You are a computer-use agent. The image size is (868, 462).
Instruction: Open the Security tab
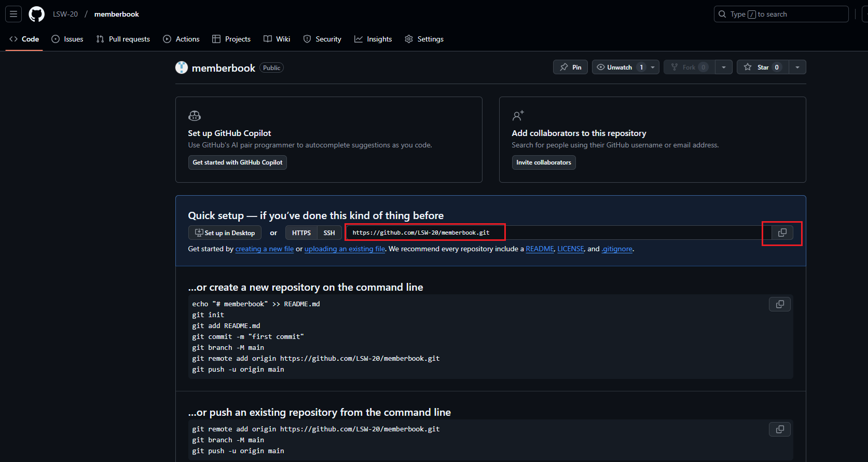click(322, 39)
